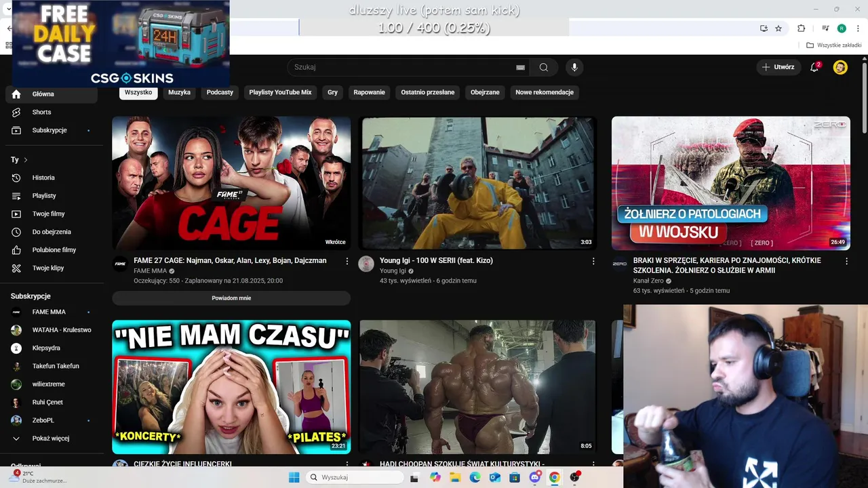
Task: Open Discord from the taskbar
Action: tap(535, 477)
